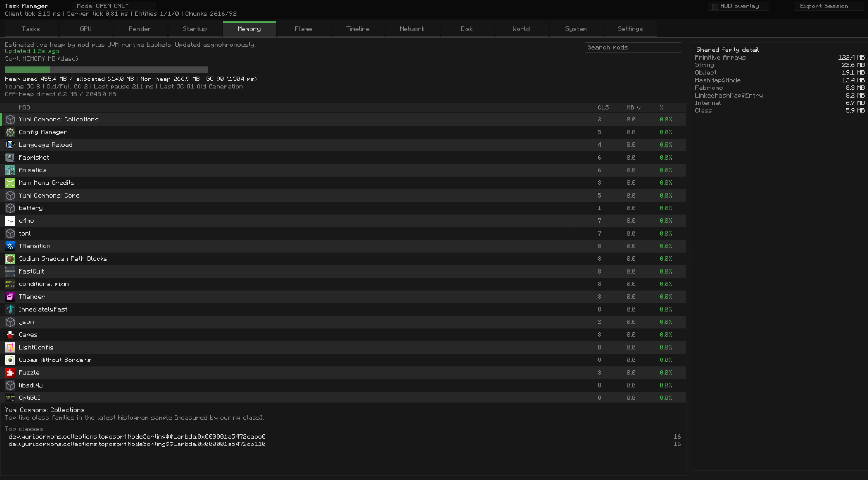Click the battery mod cube icon
The image size is (868, 480).
(x=10, y=208)
